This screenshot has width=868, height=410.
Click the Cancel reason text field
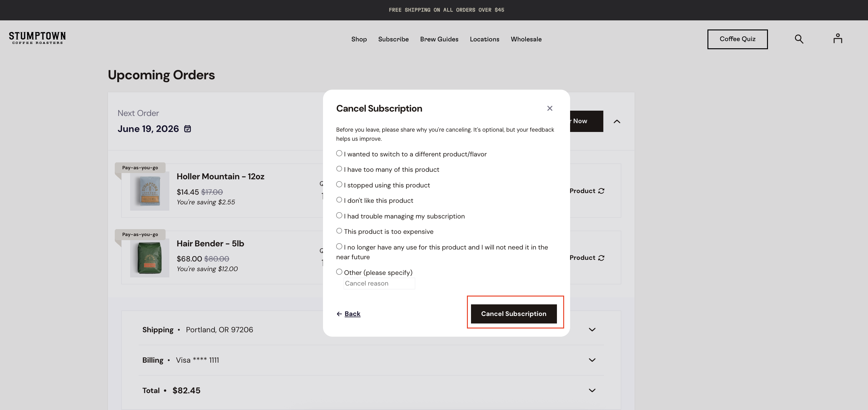[x=379, y=284]
